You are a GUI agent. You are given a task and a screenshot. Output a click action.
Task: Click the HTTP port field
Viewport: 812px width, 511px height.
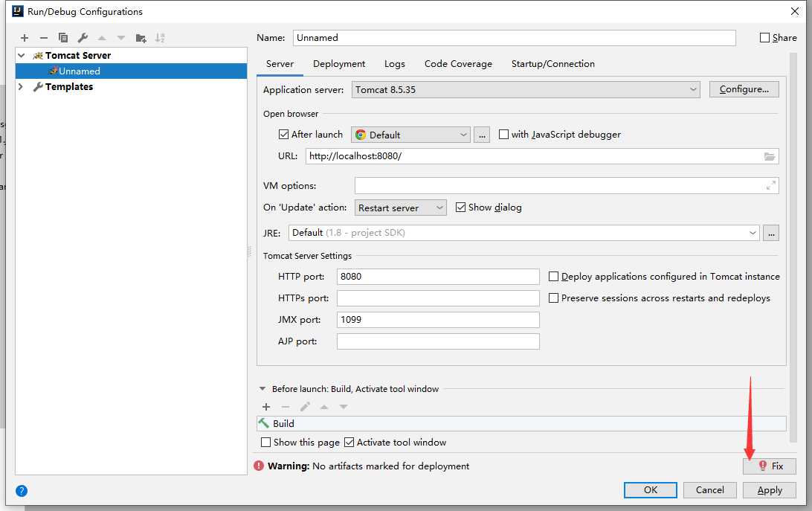click(x=438, y=277)
